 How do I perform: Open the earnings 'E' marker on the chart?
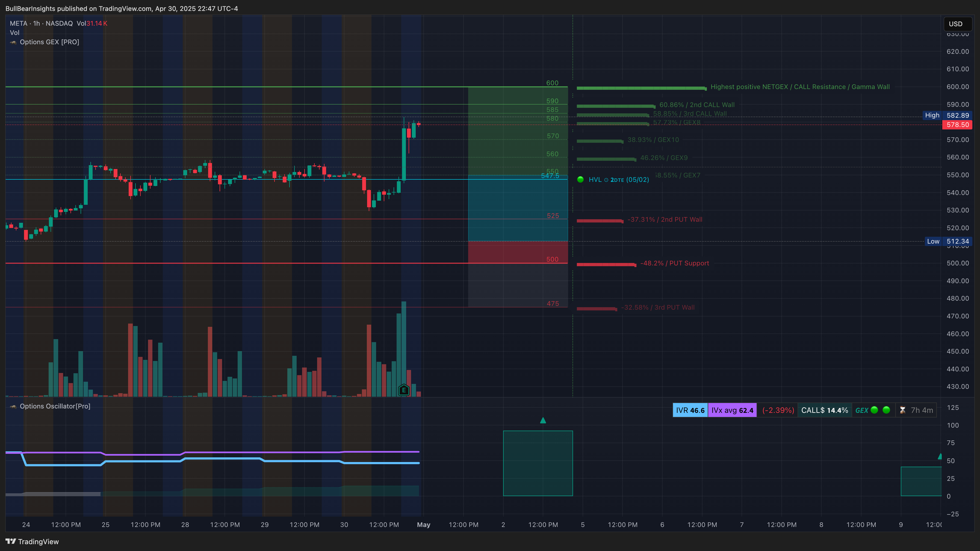[404, 390]
